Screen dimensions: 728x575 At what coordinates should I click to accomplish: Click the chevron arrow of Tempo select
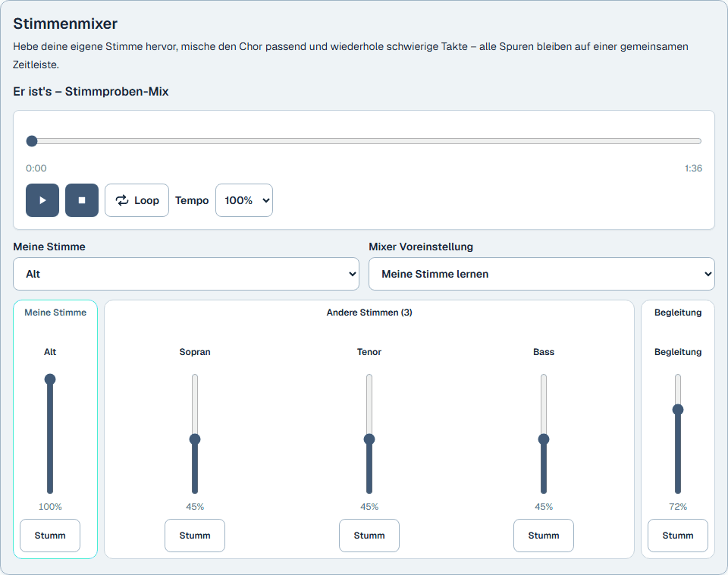[266, 201]
